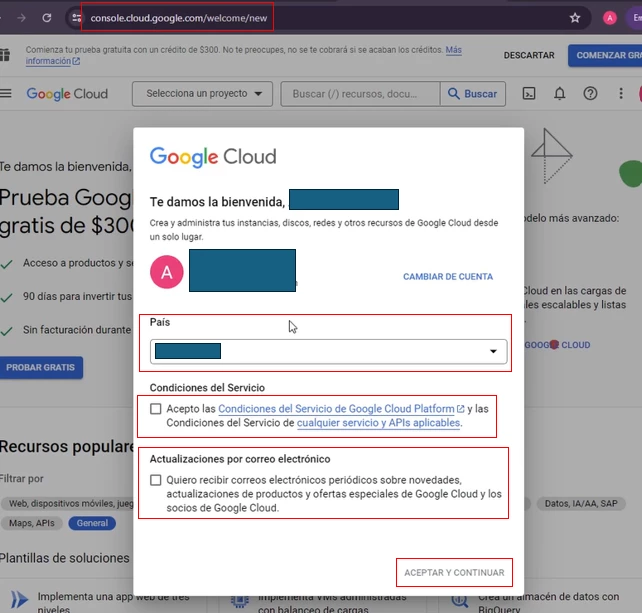This screenshot has width=642, height=613.
Task: Click the DESCARTAR banner button
Action: (529, 55)
